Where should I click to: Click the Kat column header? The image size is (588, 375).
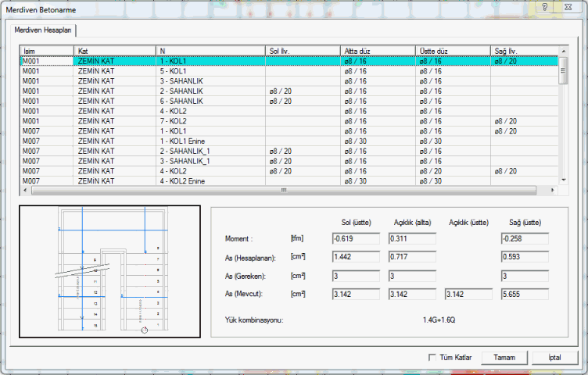point(115,51)
